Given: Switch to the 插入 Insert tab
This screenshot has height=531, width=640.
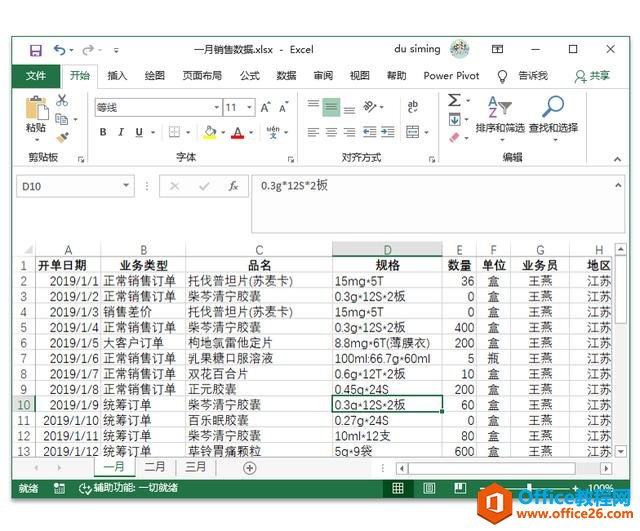Looking at the screenshot, I should point(117,76).
